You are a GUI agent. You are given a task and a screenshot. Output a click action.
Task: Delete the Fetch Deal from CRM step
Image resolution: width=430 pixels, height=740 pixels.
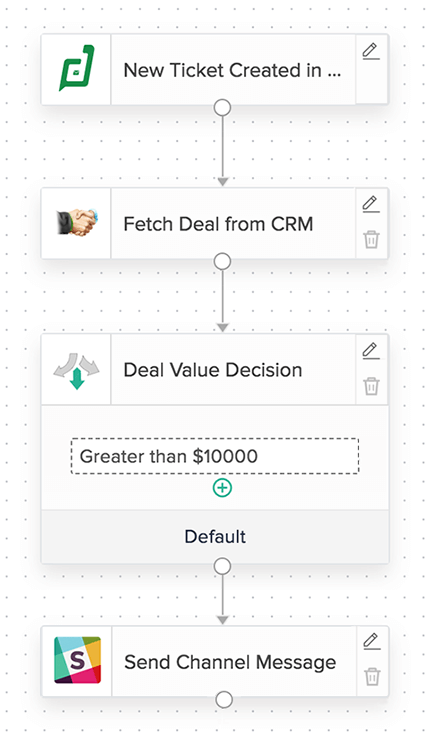[x=371, y=239]
